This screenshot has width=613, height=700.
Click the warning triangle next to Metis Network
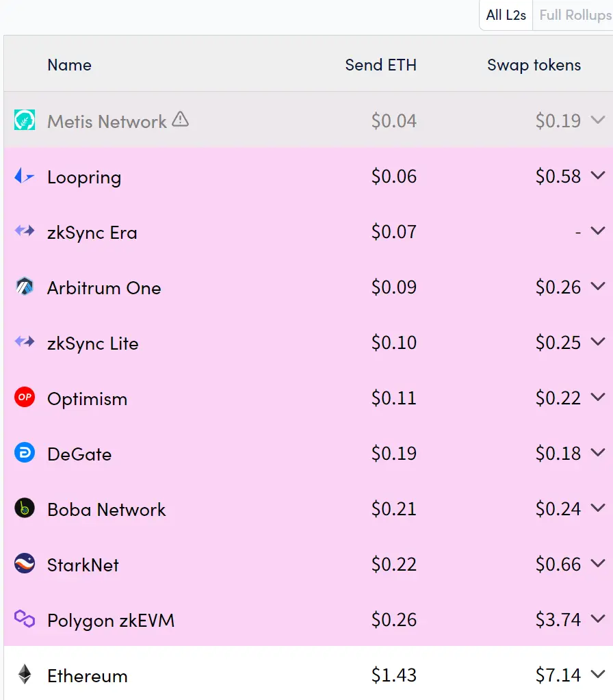(180, 120)
